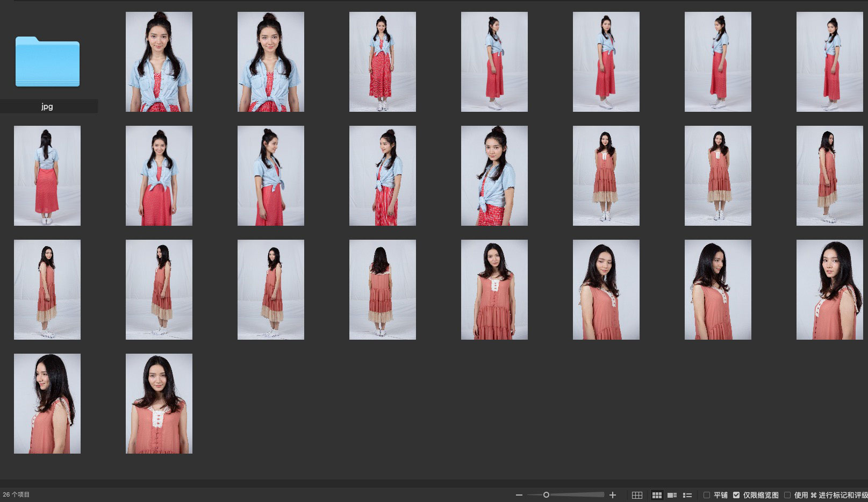Select the last photo in the third row
The width and height of the screenshot is (868, 502).
pyautogui.click(x=830, y=290)
